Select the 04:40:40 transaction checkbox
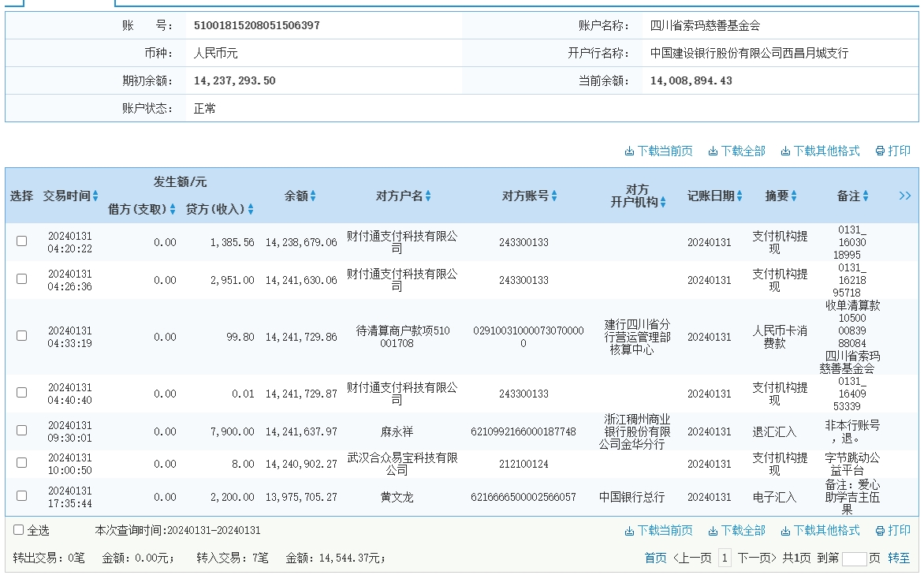Viewport: 924px width, 575px height. (x=22, y=392)
